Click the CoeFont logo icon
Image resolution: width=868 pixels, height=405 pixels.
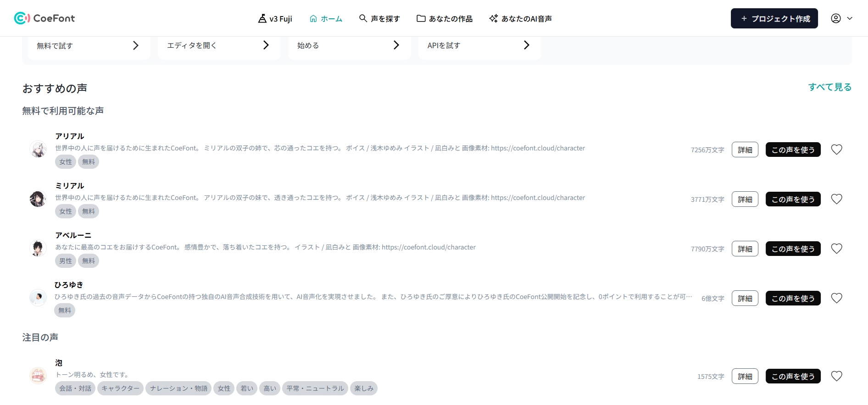pos(22,18)
